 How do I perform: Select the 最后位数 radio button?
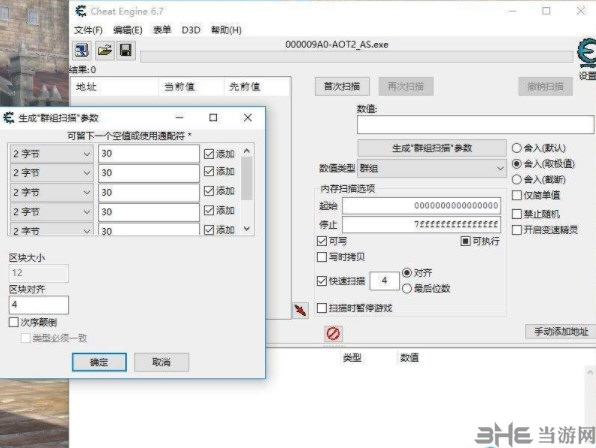coord(407,289)
